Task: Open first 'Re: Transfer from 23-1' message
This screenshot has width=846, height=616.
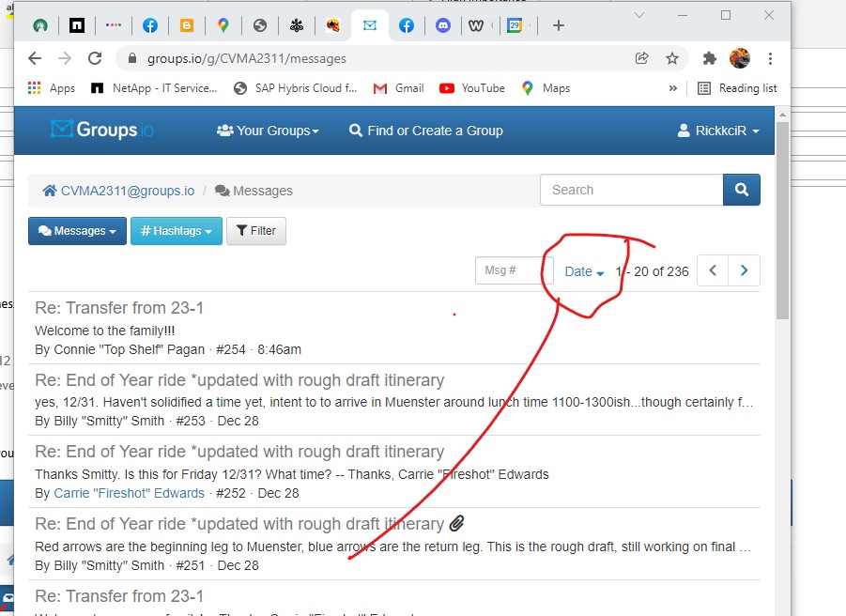Action: click(x=119, y=308)
